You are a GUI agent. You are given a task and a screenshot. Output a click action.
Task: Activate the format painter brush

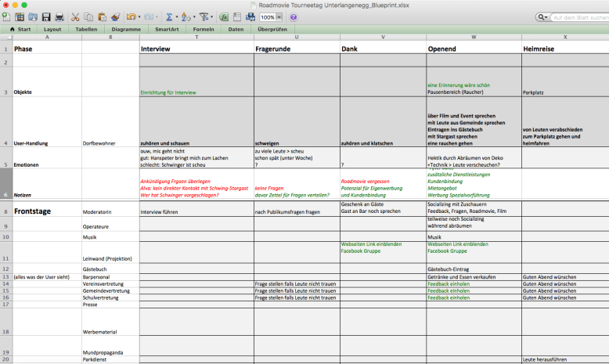coord(115,16)
